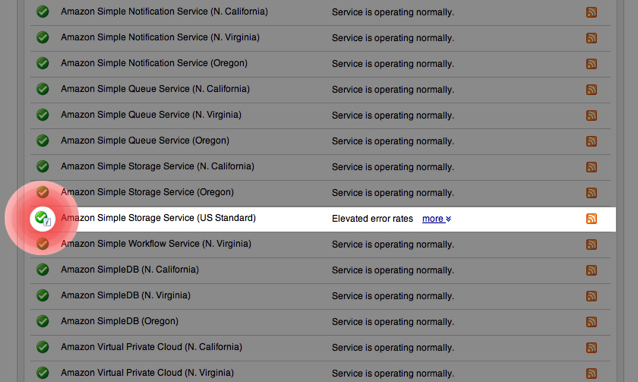The image size is (638, 382).
Task: Click RSS icon for Simple Workflow Service N. Virginia
Action: coord(591,244)
